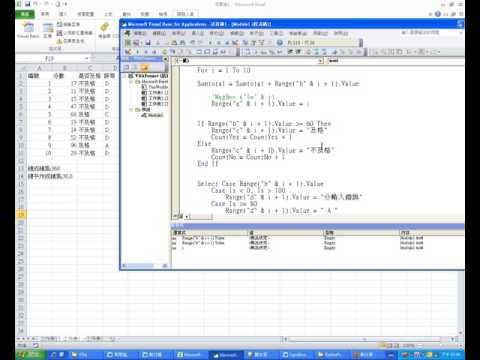Click Record Macro (錄製巨集) in the ribbon
The image size is (480, 360).
coord(68,25)
